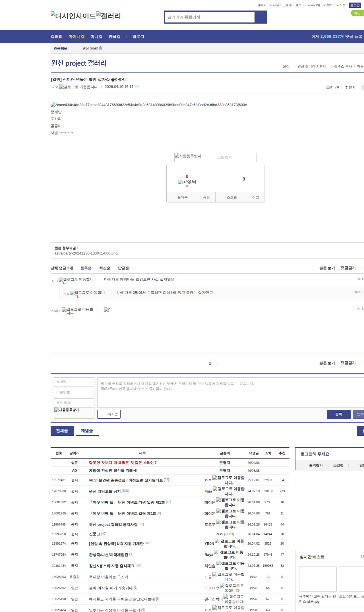
Task: Open Fina's gallog icon in the post list
Action: point(215,489)
